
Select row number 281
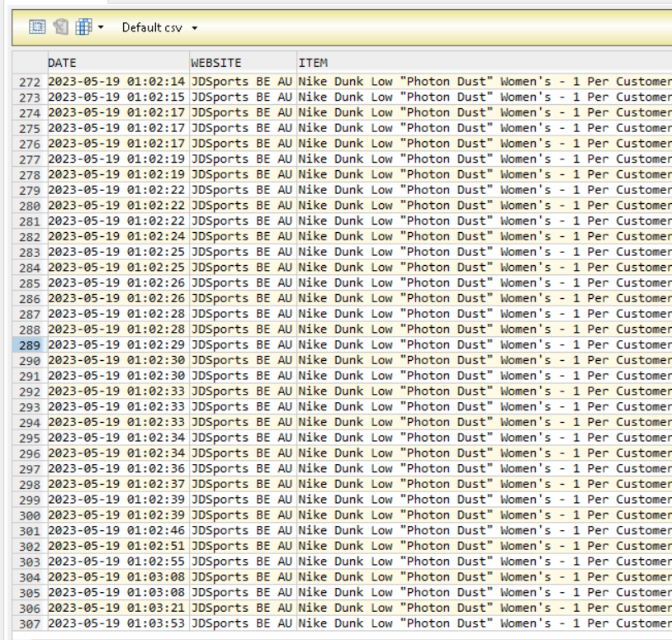click(30, 221)
